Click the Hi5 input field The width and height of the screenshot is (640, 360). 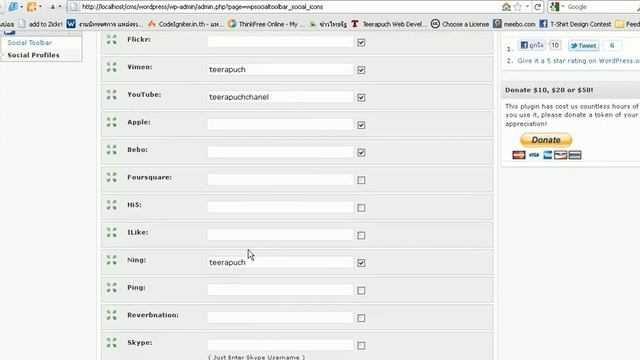click(280, 207)
